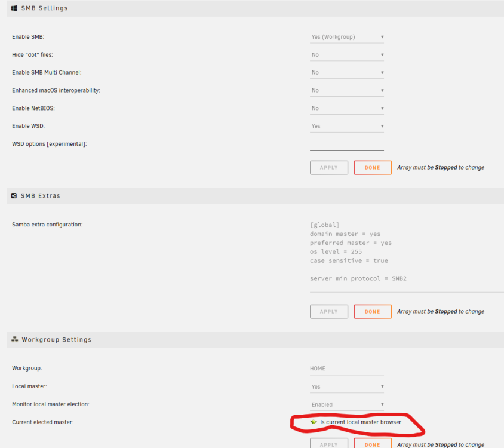This screenshot has width=504, height=448.
Task: Click the "Enable NetBIOS:" label
Action: tap(33, 108)
